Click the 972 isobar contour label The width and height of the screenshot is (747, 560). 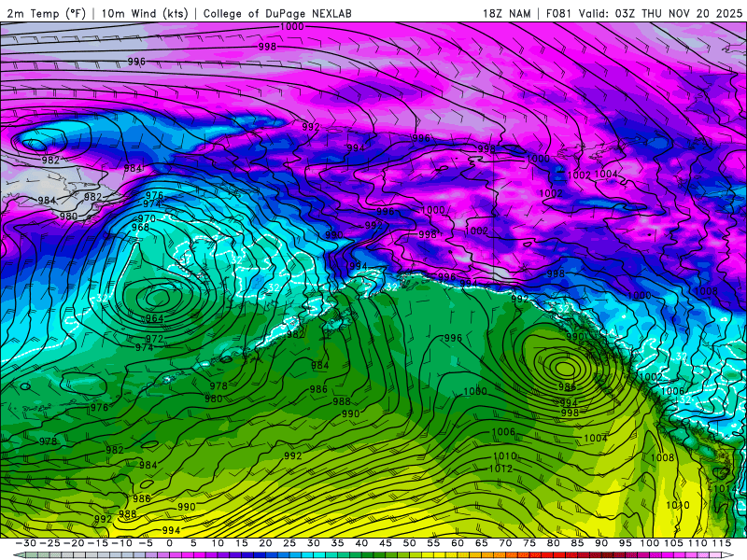[154, 339]
